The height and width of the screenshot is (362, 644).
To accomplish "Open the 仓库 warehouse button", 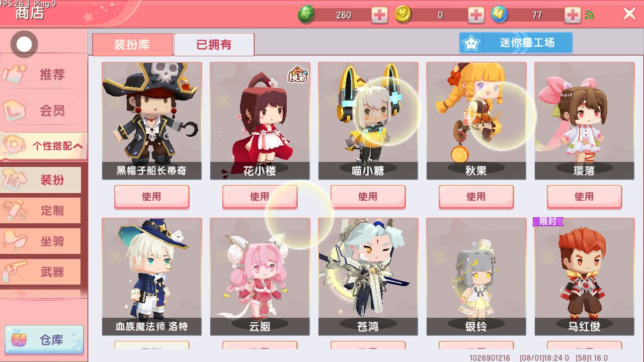I will click(x=44, y=340).
